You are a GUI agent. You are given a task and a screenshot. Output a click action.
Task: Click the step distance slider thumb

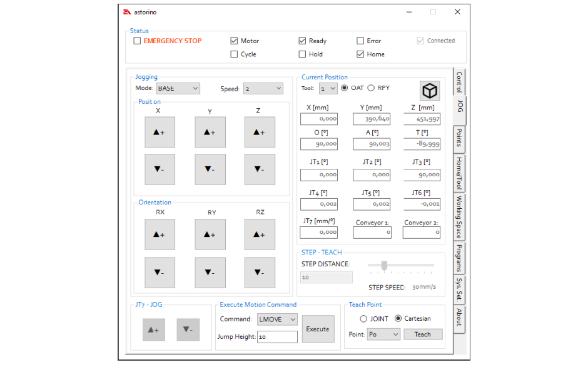(x=384, y=266)
